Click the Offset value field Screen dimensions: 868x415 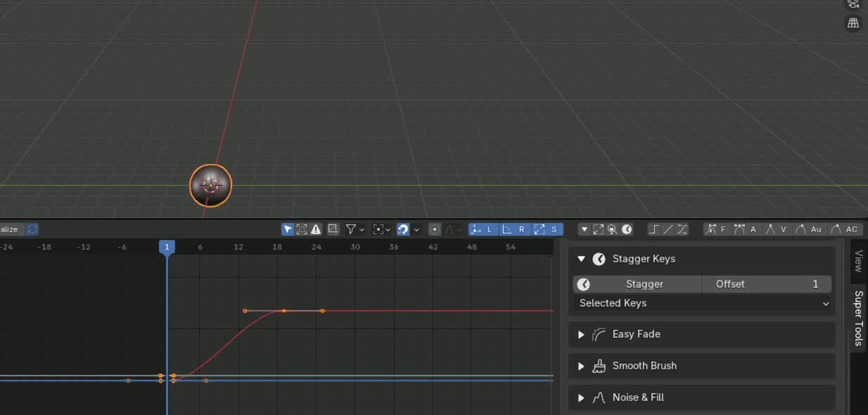tap(767, 284)
